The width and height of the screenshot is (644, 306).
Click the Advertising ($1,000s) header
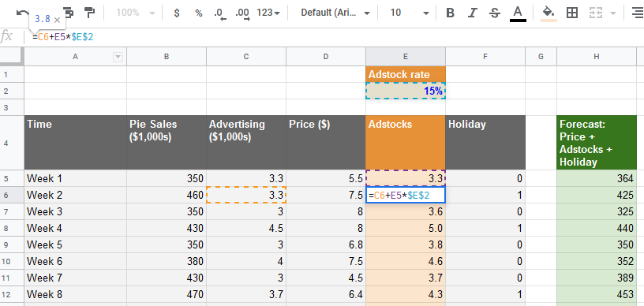coord(246,143)
